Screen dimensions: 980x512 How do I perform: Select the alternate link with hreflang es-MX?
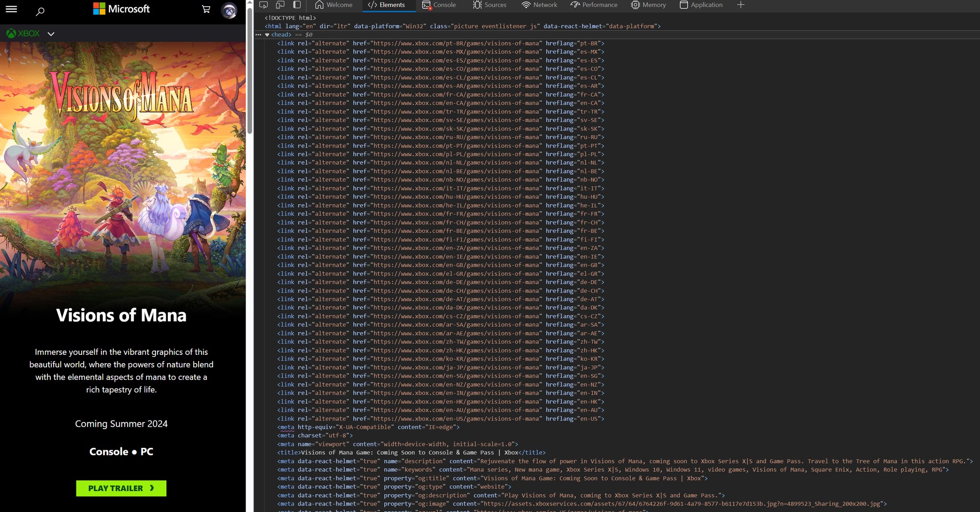(x=441, y=52)
